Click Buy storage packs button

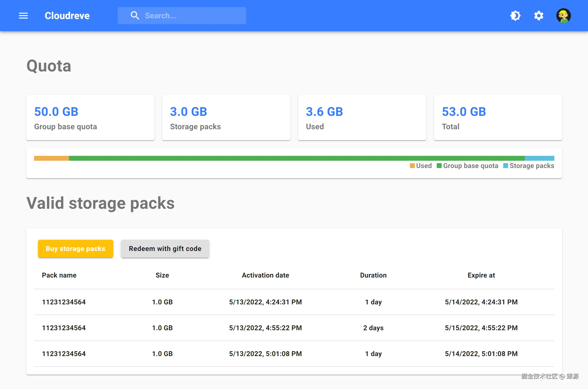point(75,249)
